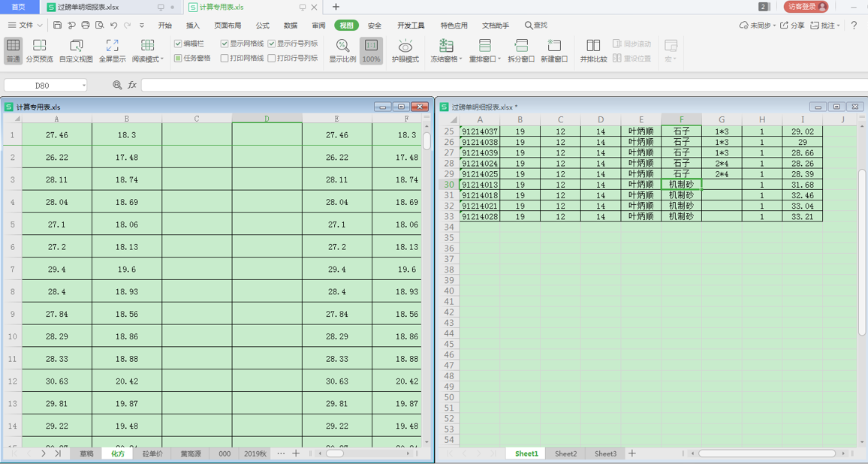Click the 分享 share icon

792,25
